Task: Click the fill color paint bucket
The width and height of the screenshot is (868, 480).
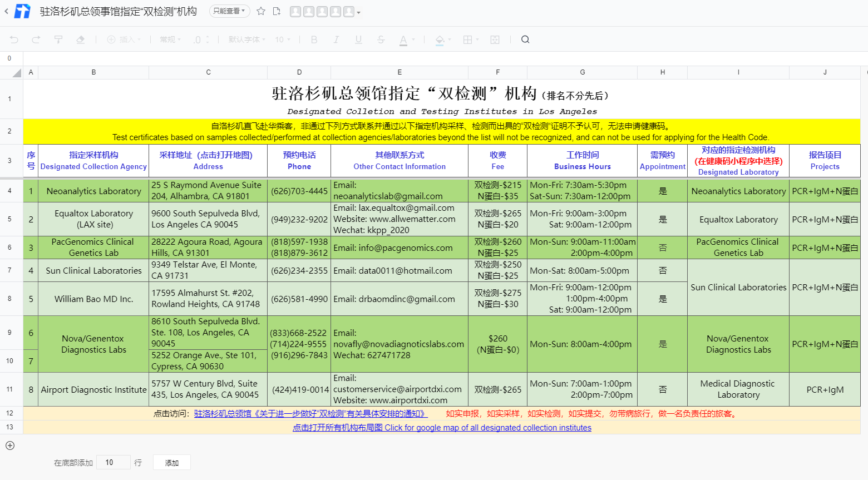Action: point(440,39)
